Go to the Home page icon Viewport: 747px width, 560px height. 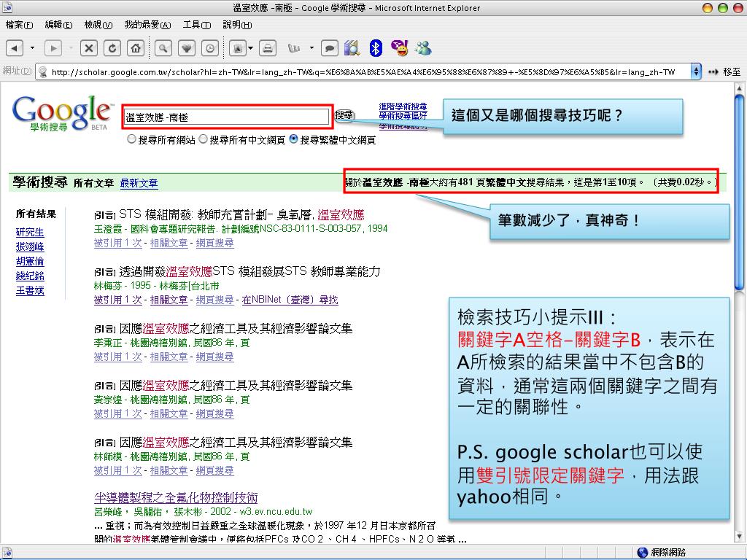(x=136, y=48)
